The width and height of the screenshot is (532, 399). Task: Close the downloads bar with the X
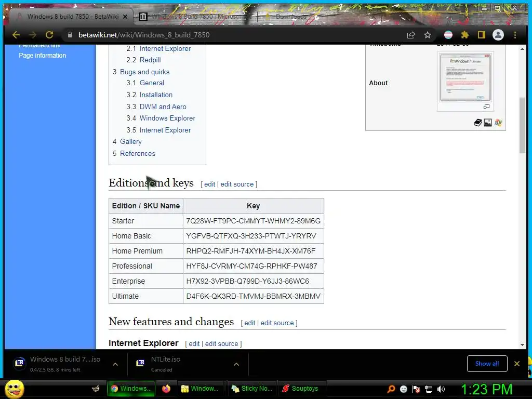(517, 364)
